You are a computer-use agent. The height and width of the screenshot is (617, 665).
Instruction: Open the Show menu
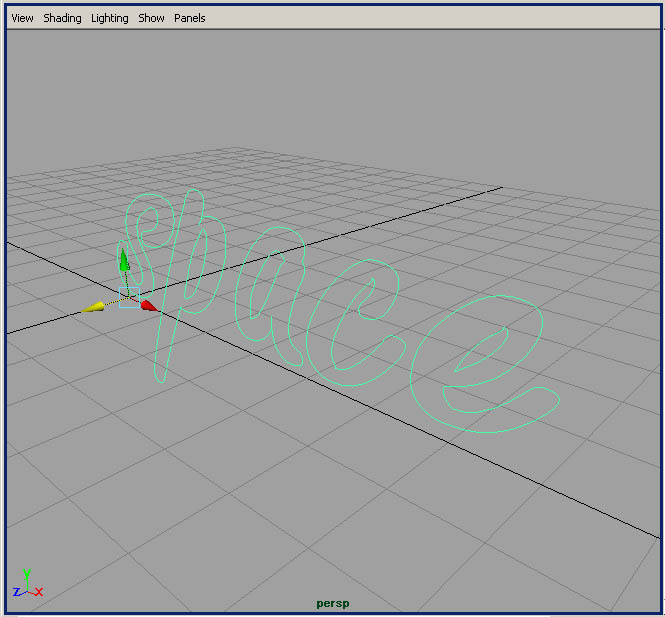(151, 18)
